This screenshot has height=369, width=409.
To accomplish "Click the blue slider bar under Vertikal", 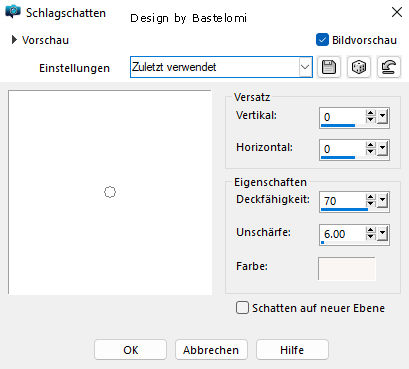I will click(338, 126).
